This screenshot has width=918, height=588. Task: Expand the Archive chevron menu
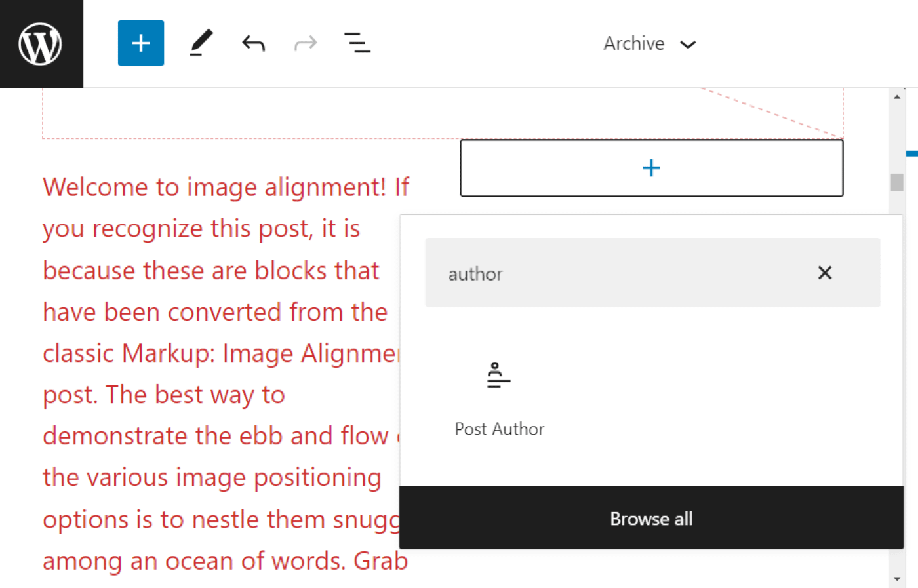688,44
